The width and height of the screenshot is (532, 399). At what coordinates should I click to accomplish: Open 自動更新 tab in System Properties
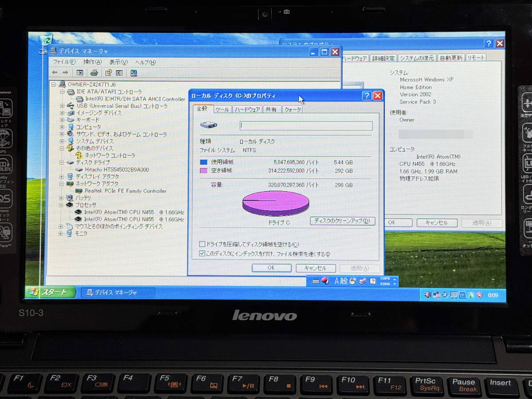click(451, 58)
